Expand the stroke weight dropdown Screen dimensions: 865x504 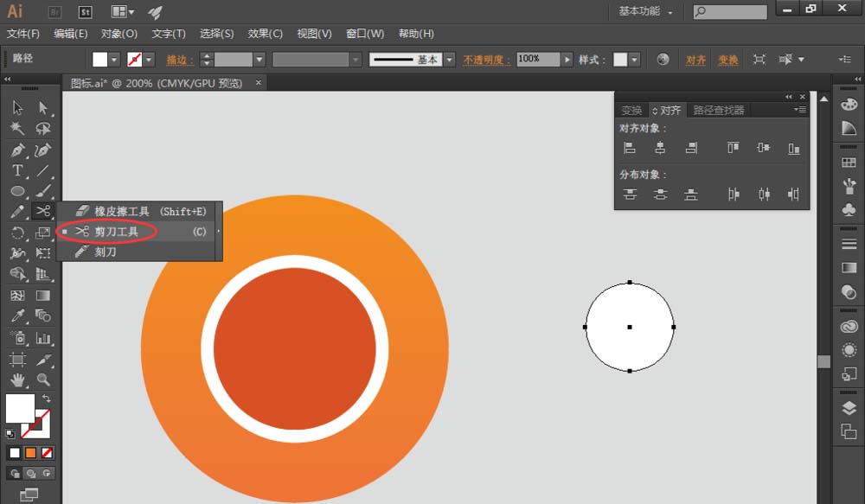pyautogui.click(x=259, y=60)
